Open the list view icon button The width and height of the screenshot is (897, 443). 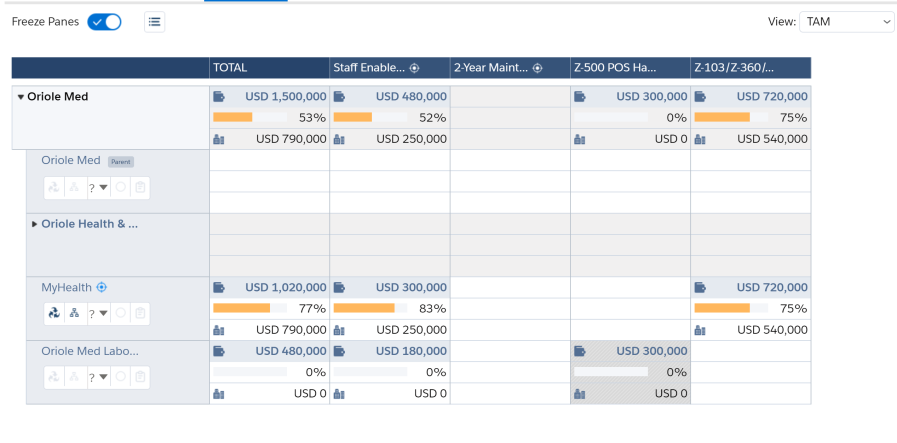(x=154, y=22)
